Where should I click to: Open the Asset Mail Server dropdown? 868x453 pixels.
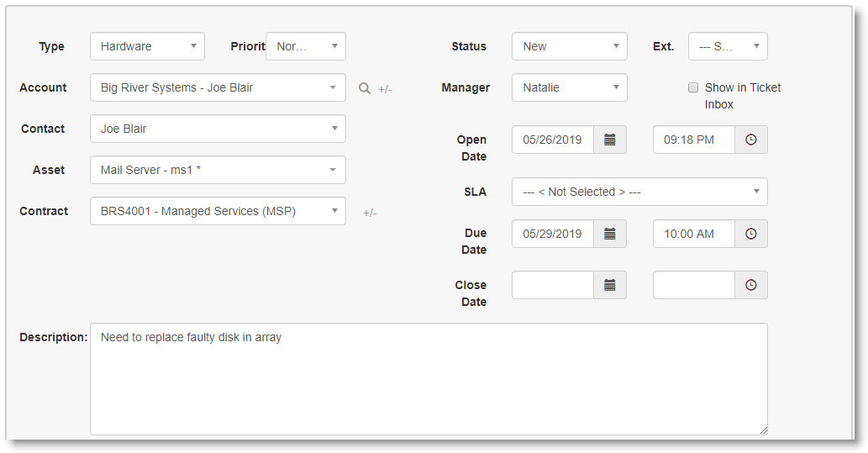tap(218, 170)
